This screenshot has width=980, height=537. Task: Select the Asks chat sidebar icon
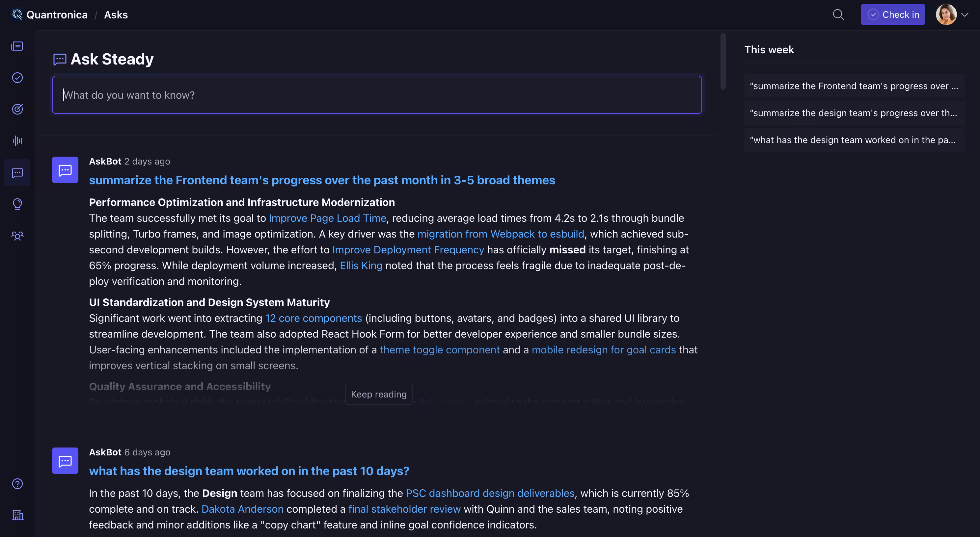click(17, 172)
